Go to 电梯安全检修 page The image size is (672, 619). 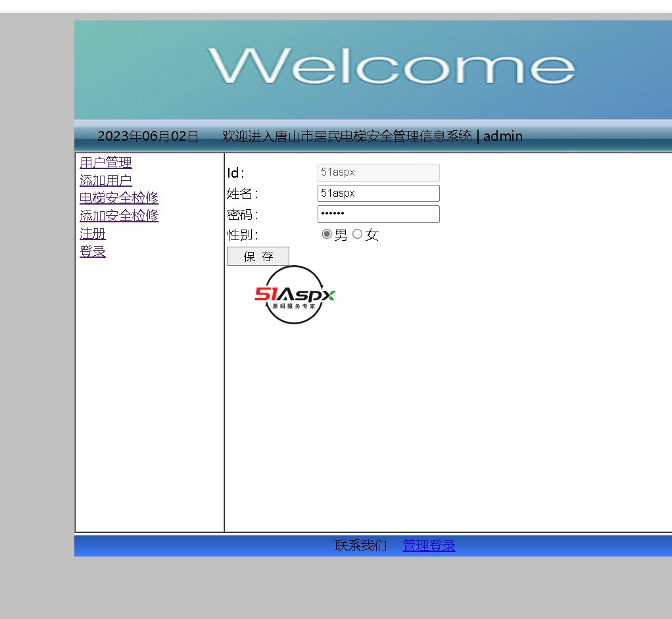119,197
